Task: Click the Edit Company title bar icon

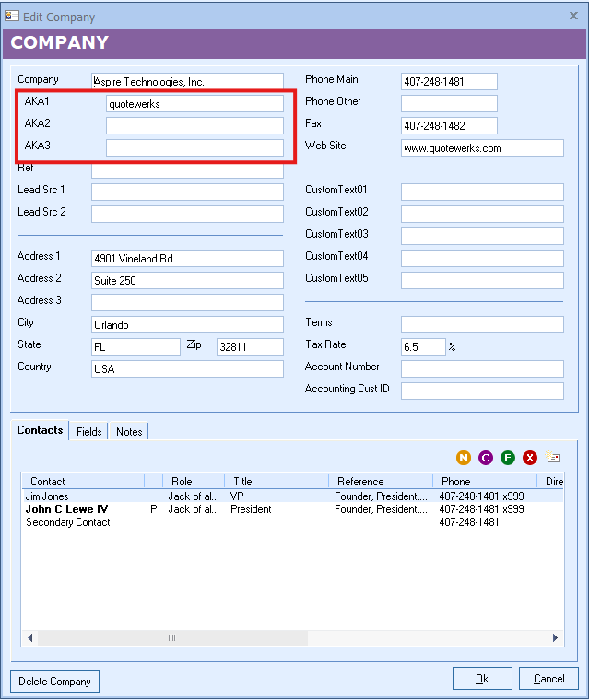Action: (12, 17)
